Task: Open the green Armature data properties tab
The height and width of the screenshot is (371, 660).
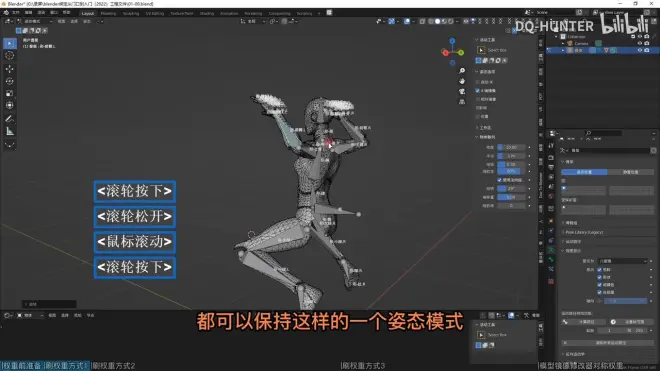Action: point(551,250)
